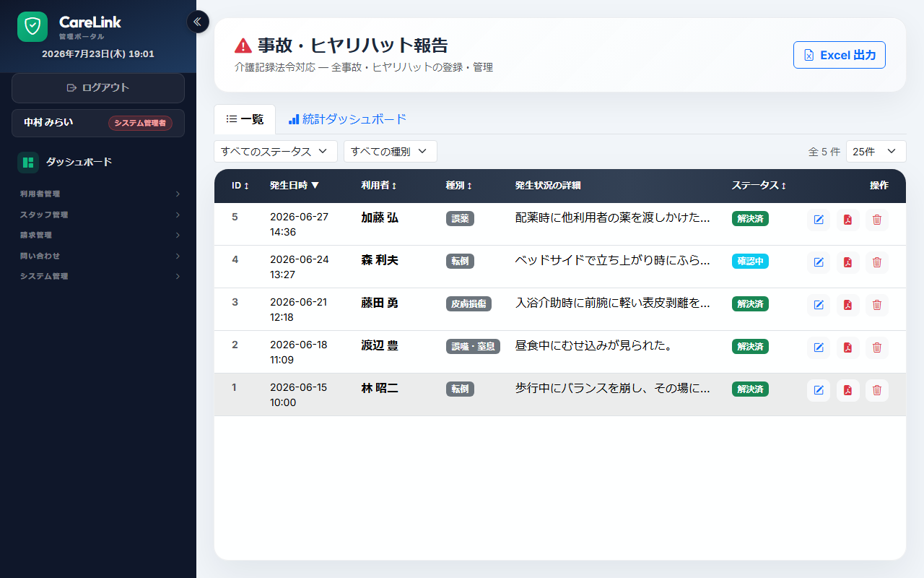
Task: Expand 請求管理 sidebar section
Action: point(98,235)
